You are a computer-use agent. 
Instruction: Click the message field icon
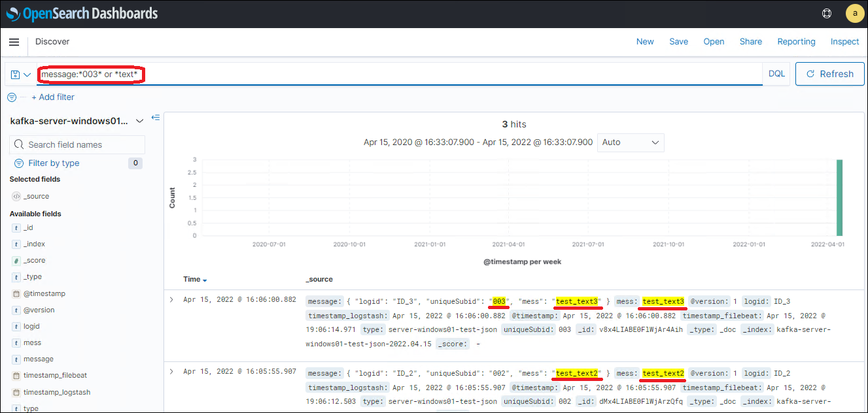click(x=16, y=359)
